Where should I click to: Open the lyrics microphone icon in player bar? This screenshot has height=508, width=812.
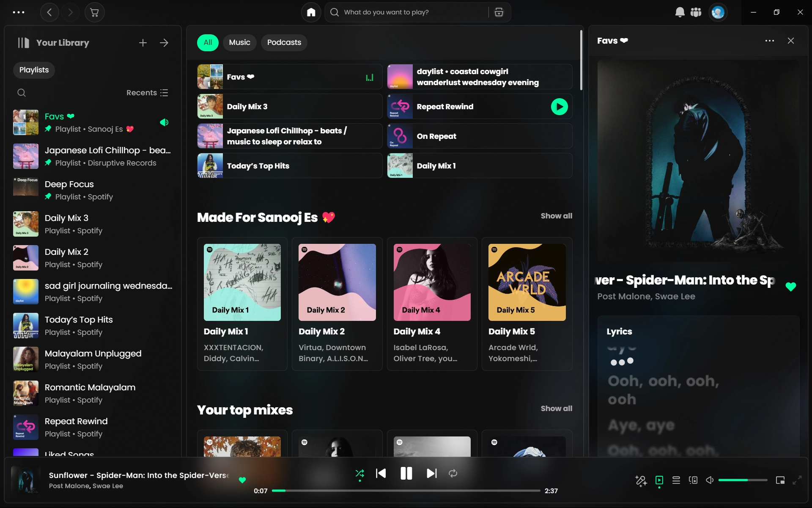point(641,480)
